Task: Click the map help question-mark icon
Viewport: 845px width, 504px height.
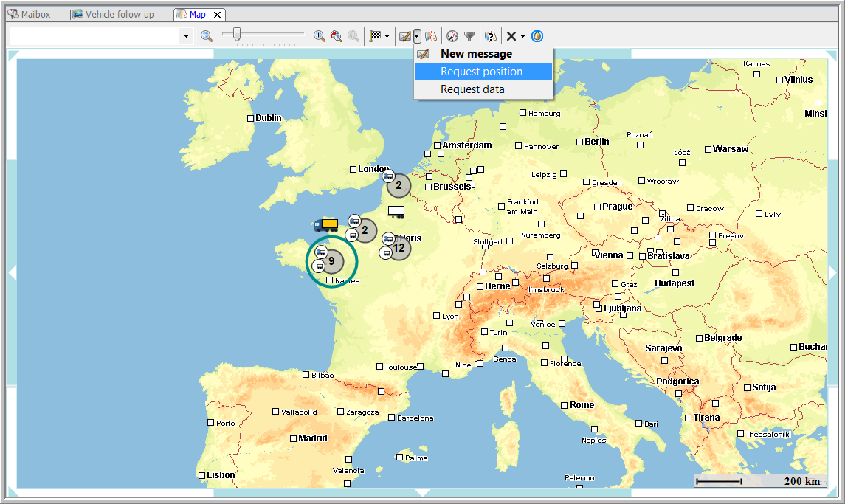Action: tap(489, 35)
